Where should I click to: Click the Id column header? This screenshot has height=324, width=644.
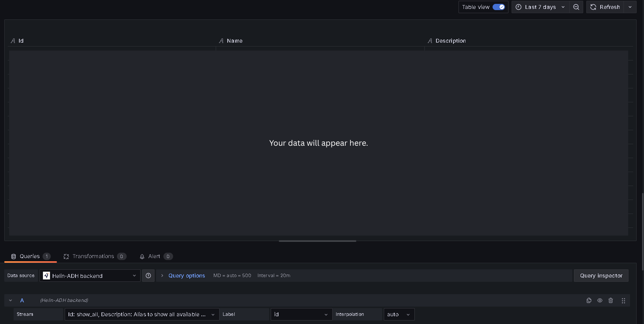[x=21, y=41]
